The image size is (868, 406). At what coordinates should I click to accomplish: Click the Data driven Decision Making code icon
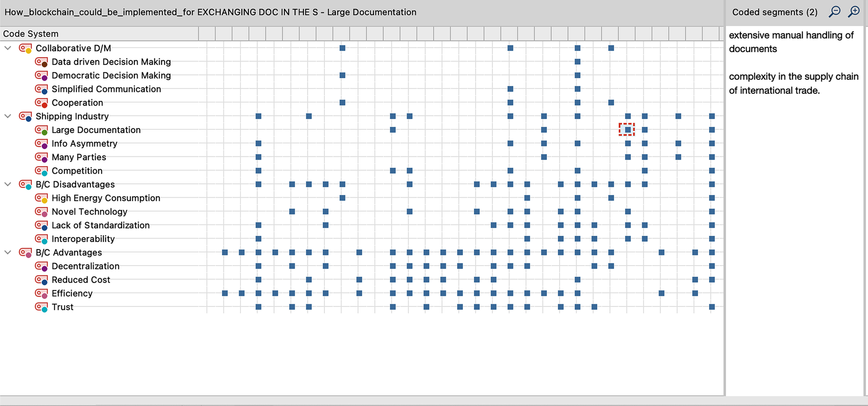[x=41, y=62]
